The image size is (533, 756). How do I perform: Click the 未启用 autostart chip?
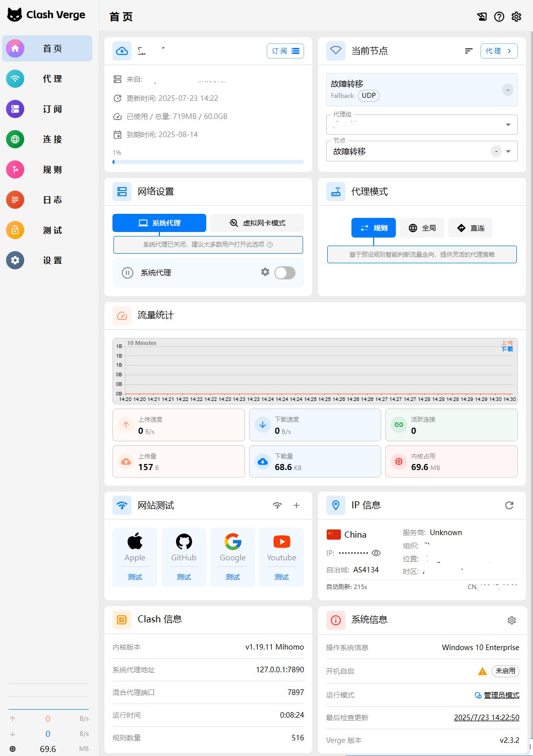(505, 671)
